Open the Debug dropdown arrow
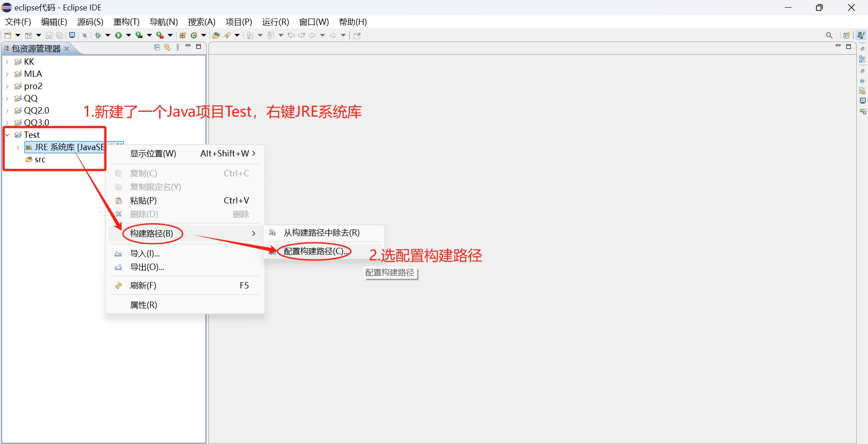The image size is (868, 444). point(108,35)
